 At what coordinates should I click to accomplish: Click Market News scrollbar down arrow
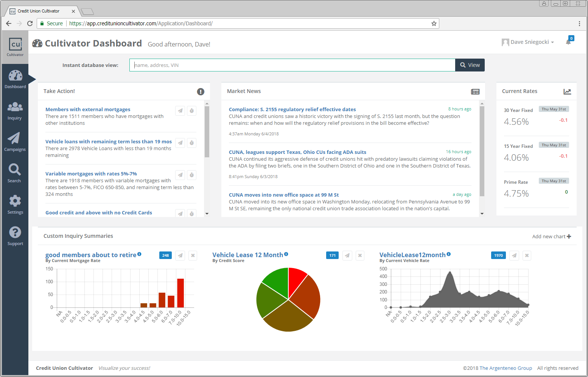pyautogui.click(x=482, y=214)
